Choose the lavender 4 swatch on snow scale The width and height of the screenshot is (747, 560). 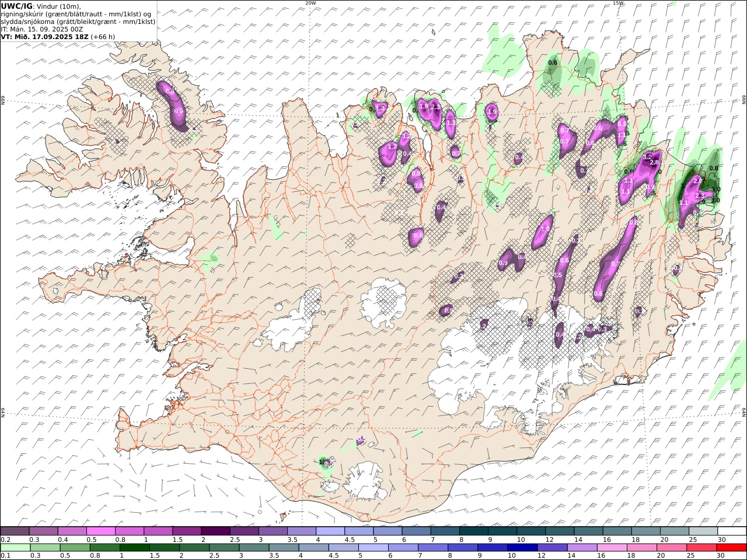pyautogui.click(x=330, y=531)
